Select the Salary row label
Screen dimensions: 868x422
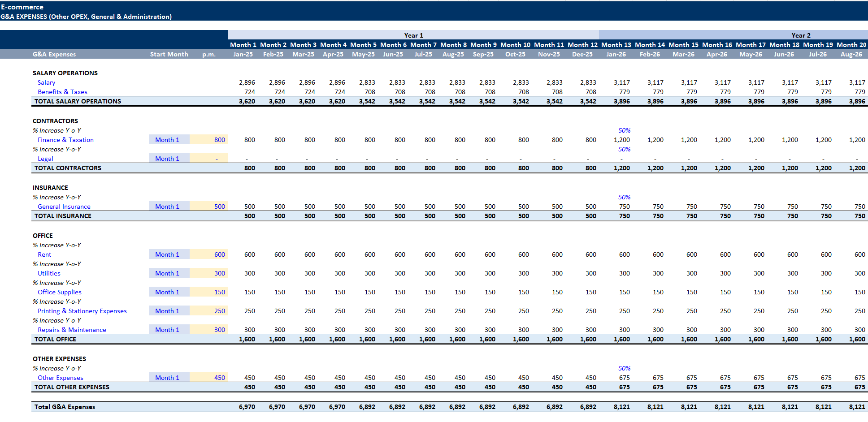pos(46,82)
